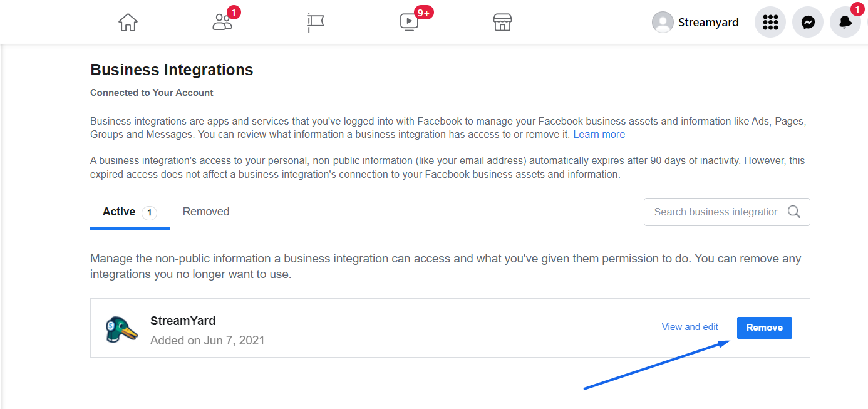Click StreamYard duck app logo
This screenshot has height=409, width=868.
point(121,329)
